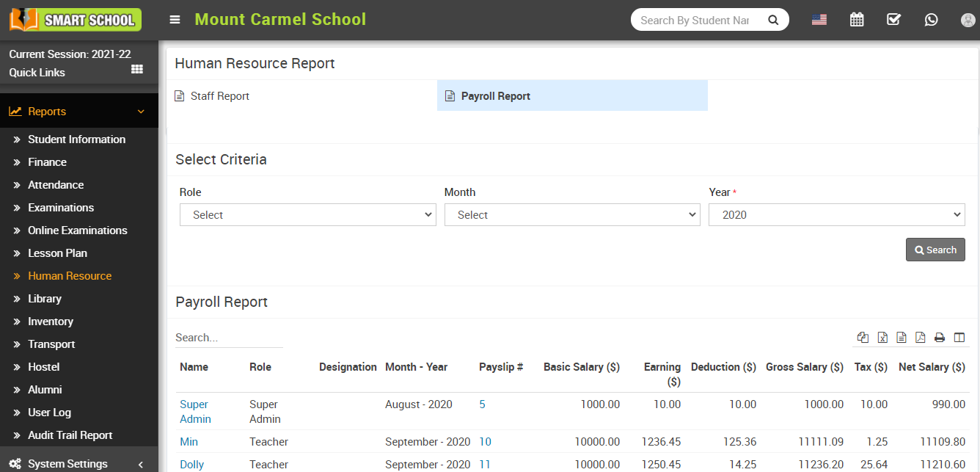This screenshot has width=980, height=472.
Task: Open WhatsApp messaging icon in header
Action: click(x=931, y=19)
